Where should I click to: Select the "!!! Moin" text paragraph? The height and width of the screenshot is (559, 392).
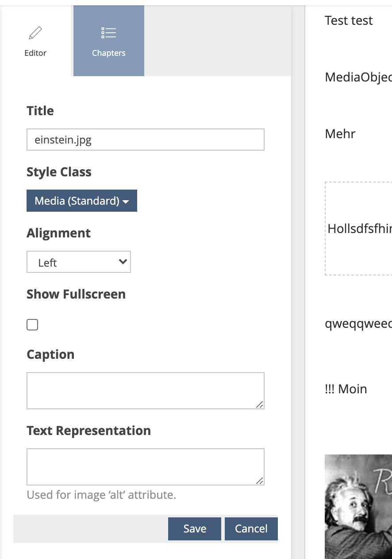tap(346, 389)
